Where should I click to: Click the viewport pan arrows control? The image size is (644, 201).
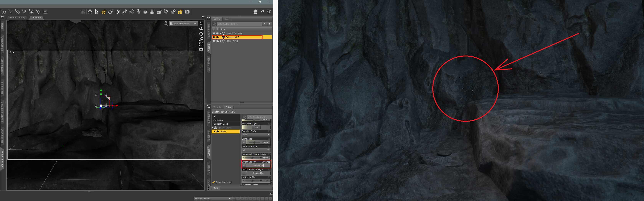pyautogui.click(x=201, y=34)
